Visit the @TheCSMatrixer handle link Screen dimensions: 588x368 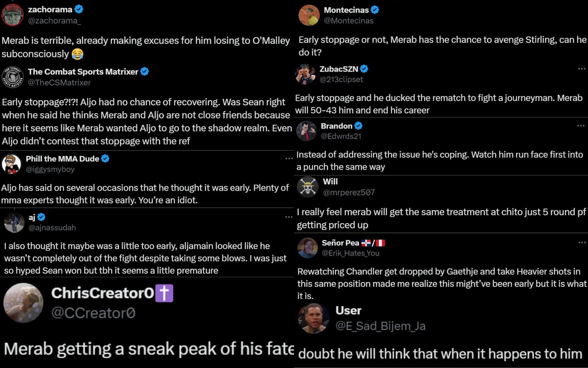(59, 83)
